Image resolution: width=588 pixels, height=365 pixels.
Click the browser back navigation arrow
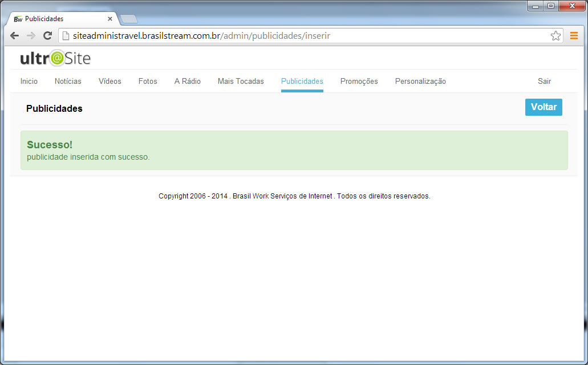14,35
